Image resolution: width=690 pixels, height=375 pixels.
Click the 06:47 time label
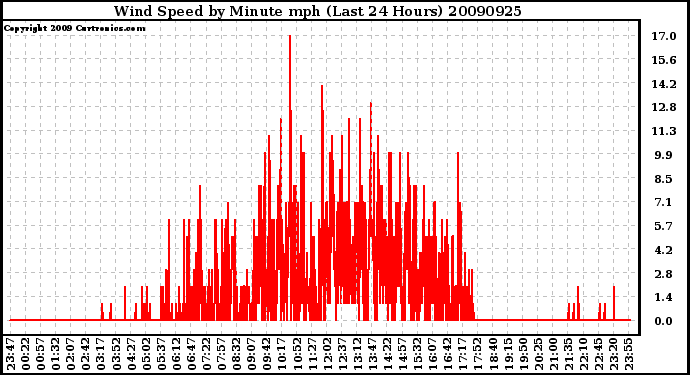[191, 354]
